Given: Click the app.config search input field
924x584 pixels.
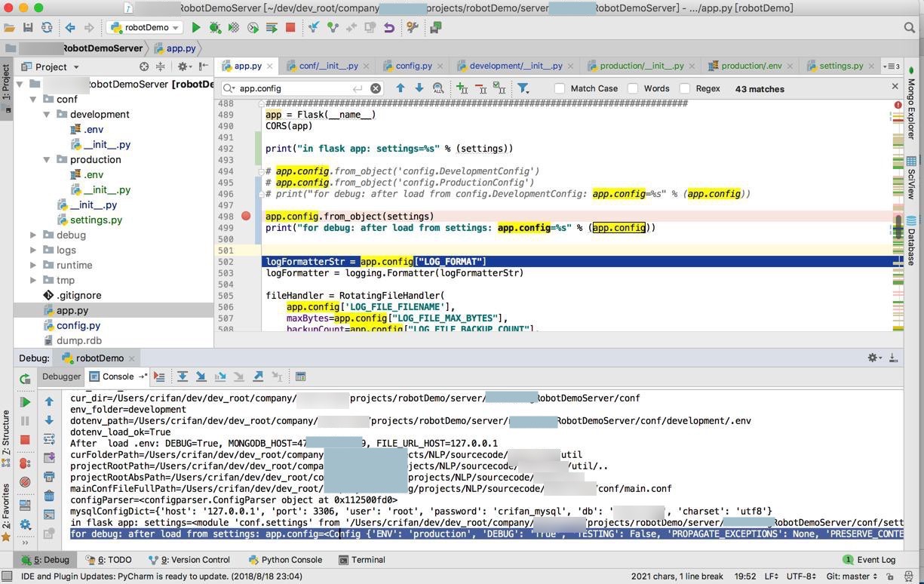Looking at the screenshot, I should (294, 88).
